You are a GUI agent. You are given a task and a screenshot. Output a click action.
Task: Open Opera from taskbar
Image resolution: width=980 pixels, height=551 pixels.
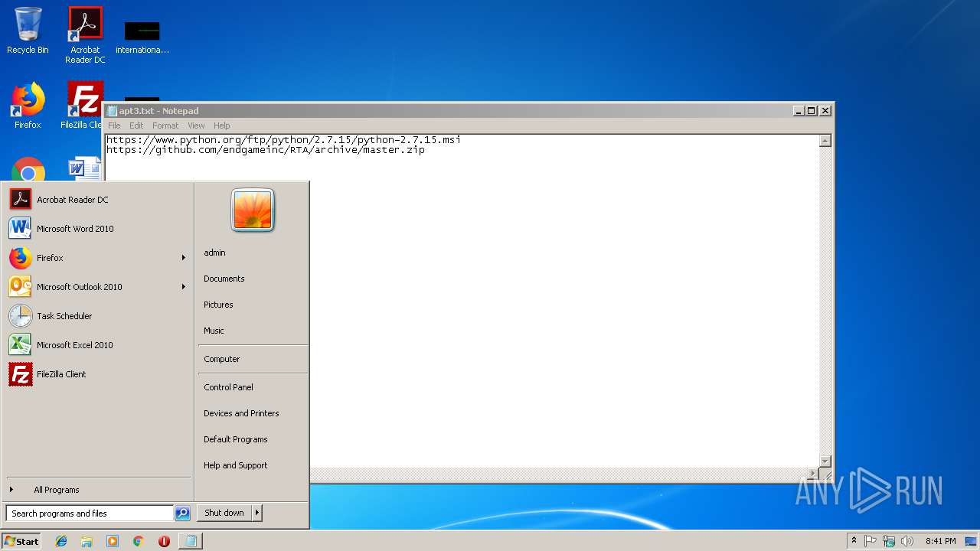tap(164, 541)
